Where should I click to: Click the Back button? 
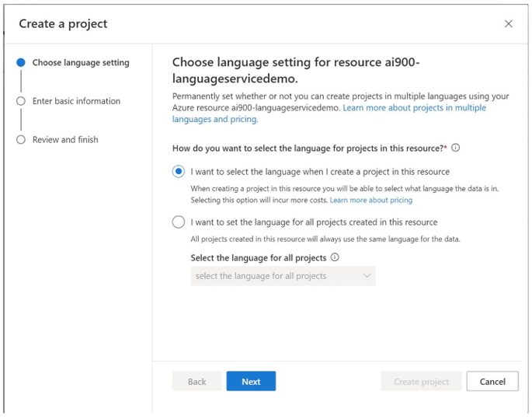196,382
